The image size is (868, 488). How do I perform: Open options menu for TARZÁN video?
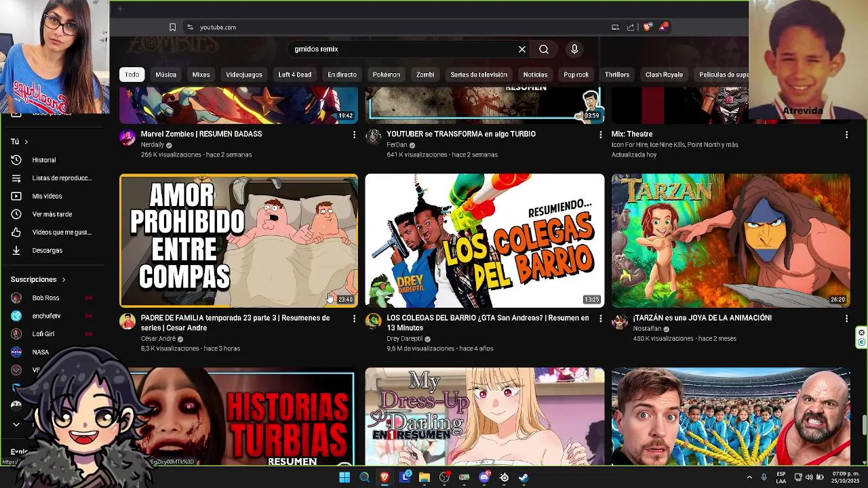(x=846, y=319)
